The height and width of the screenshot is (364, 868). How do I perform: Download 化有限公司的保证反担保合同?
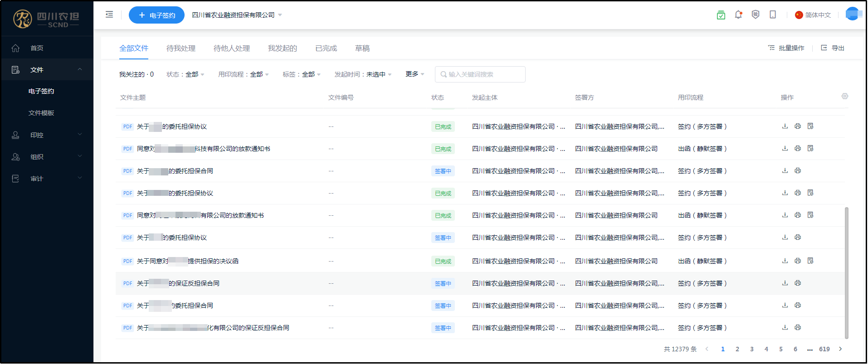point(785,327)
